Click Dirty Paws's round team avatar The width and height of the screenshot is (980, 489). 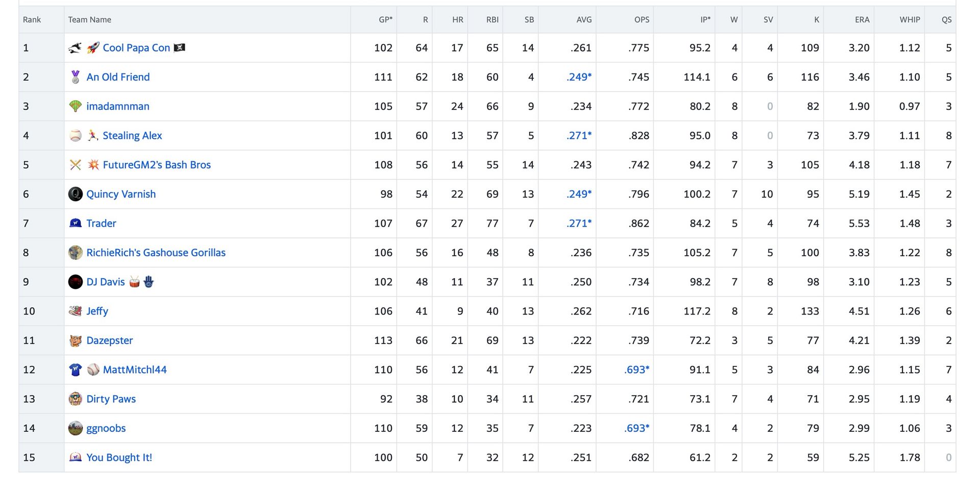click(76, 399)
